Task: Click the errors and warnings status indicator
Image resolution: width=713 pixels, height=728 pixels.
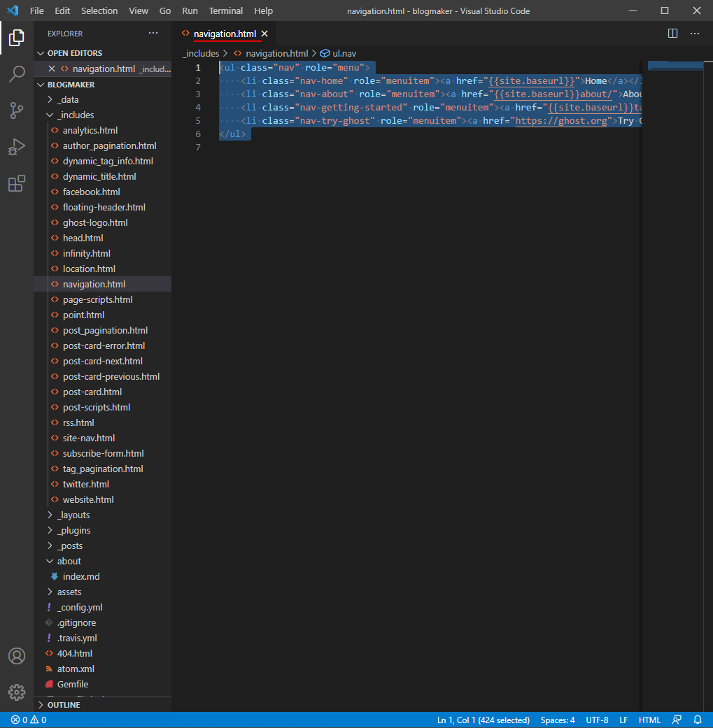Action: coord(29,720)
